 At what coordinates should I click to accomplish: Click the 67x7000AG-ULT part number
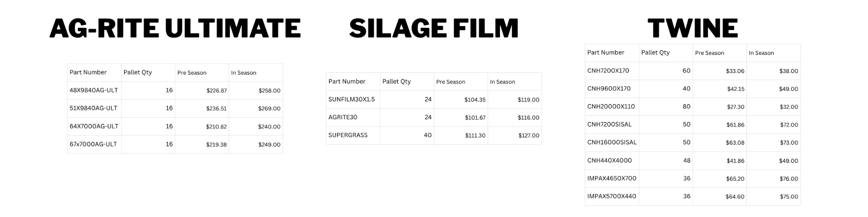[93, 144]
